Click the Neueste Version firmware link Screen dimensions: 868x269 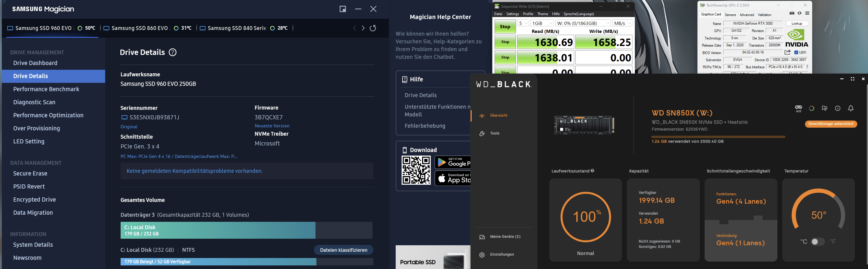[272, 126]
